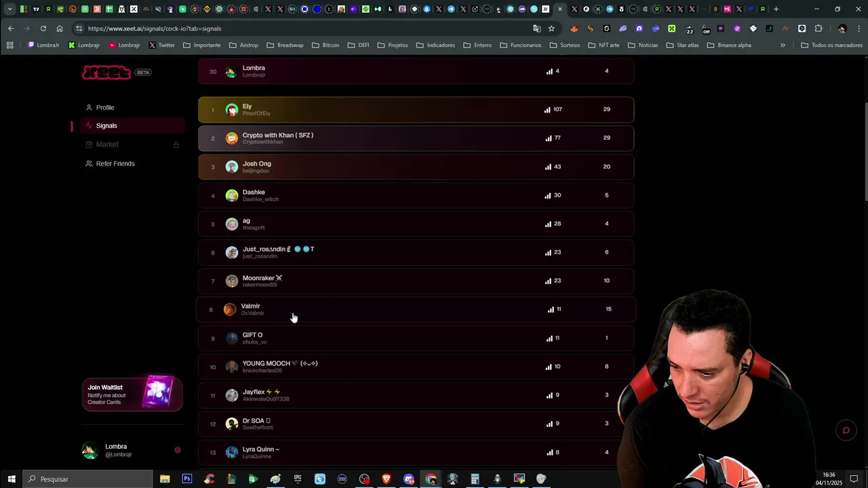The image size is (868, 488).
Task: Click the page vertical scrollbar
Action: [x=865, y=150]
